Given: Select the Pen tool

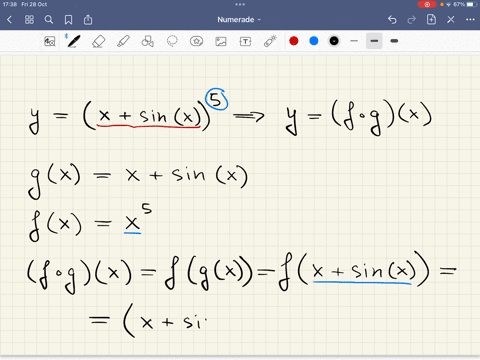Looking at the screenshot, I should pyautogui.click(x=73, y=41).
